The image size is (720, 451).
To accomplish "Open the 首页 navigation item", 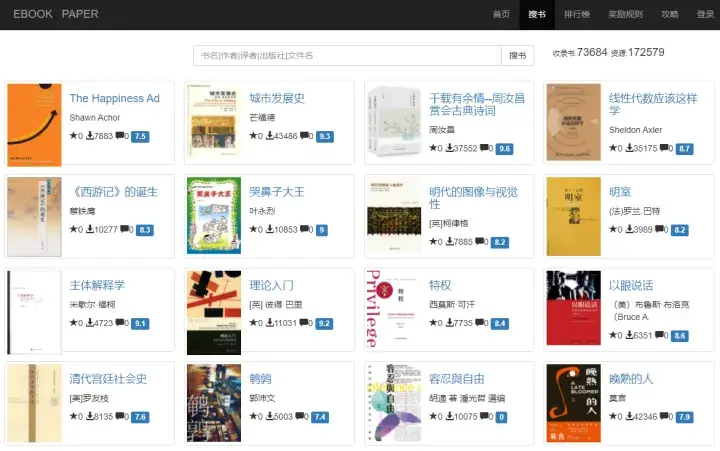I will coord(501,14).
